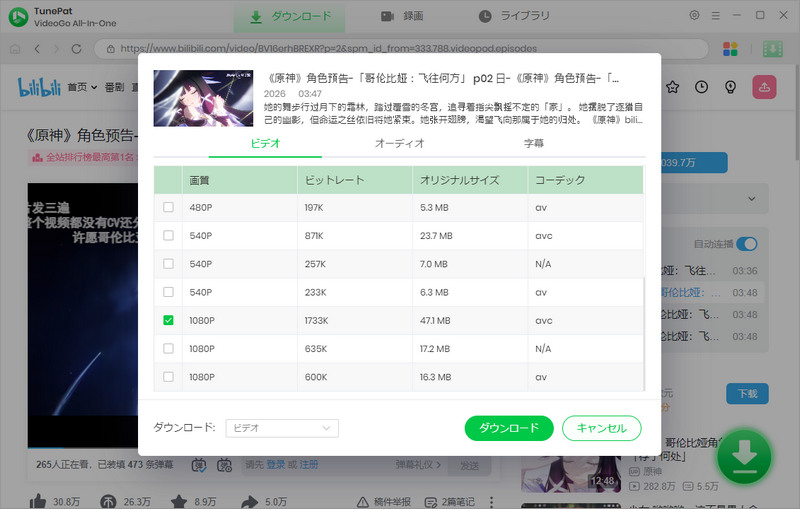Viewport: 800px width, 509px height.
Task: Click the home icon in address bar
Action: 15,49
